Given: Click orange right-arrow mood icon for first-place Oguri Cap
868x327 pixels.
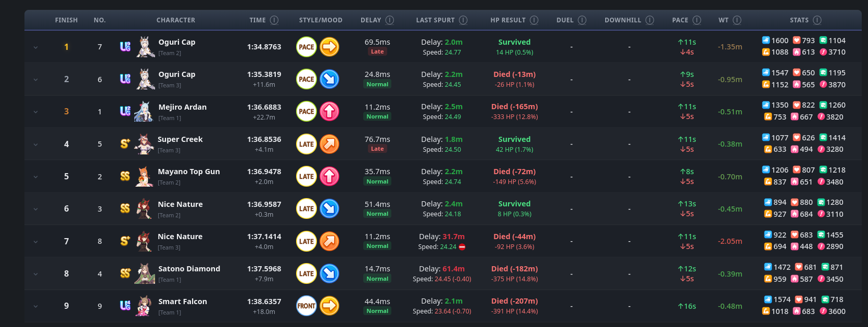Looking at the screenshot, I should (329, 47).
